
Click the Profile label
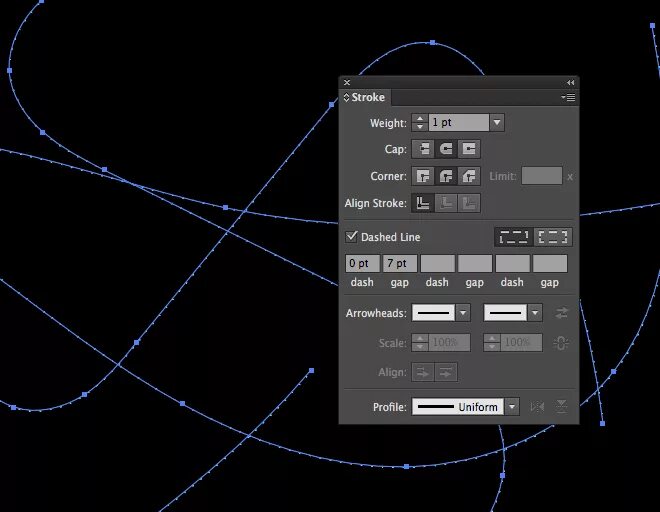(390, 407)
